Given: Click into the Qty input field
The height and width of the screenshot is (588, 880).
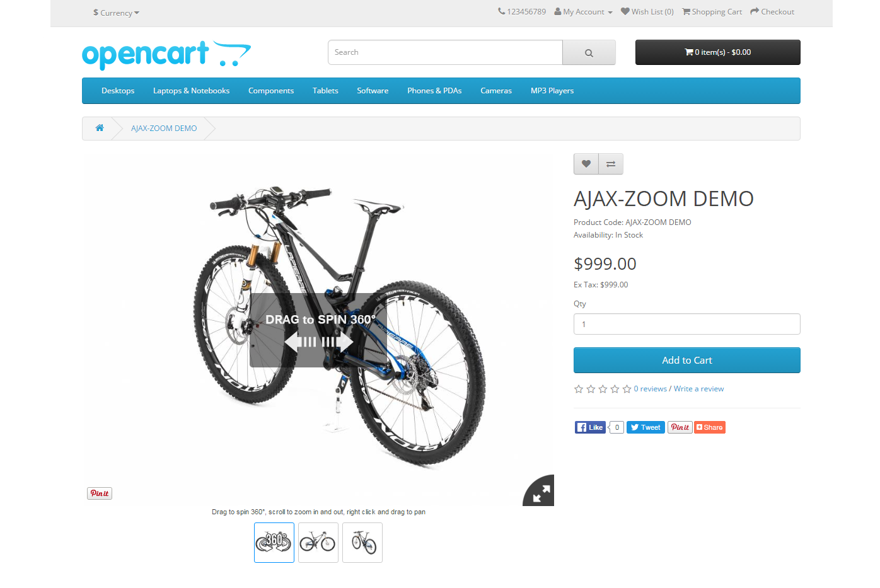Looking at the screenshot, I should (687, 324).
